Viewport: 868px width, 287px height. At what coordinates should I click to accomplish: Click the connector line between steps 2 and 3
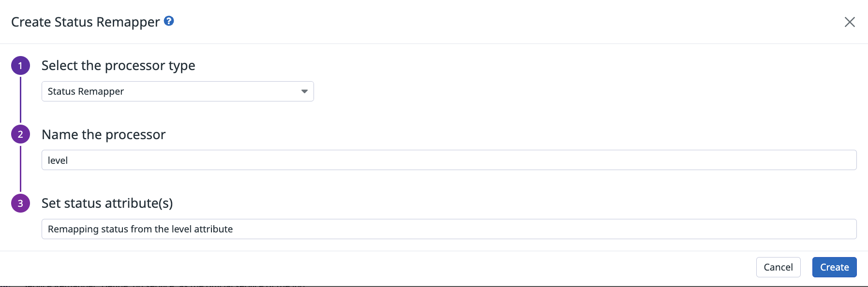pyautogui.click(x=20, y=169)
